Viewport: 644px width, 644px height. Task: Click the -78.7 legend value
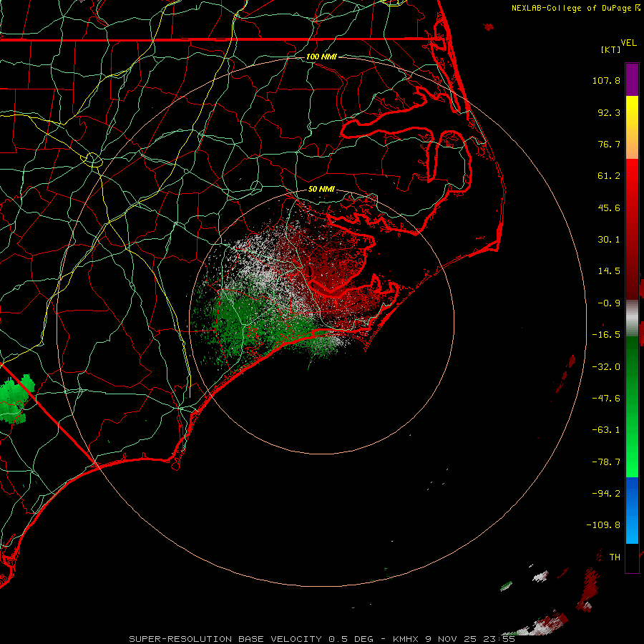point(606,462)
